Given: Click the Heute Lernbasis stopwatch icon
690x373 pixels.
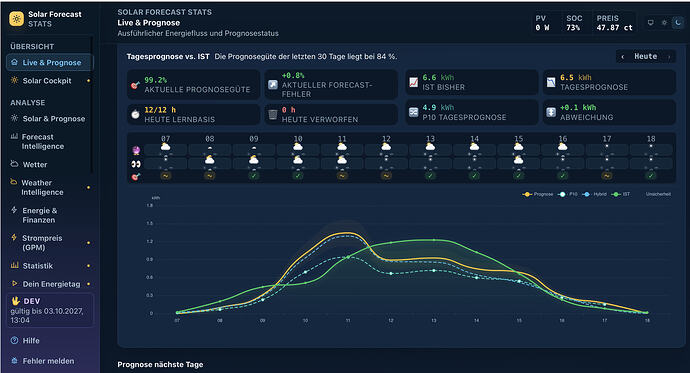Looking at the screenshot, I should coord(135,114).
